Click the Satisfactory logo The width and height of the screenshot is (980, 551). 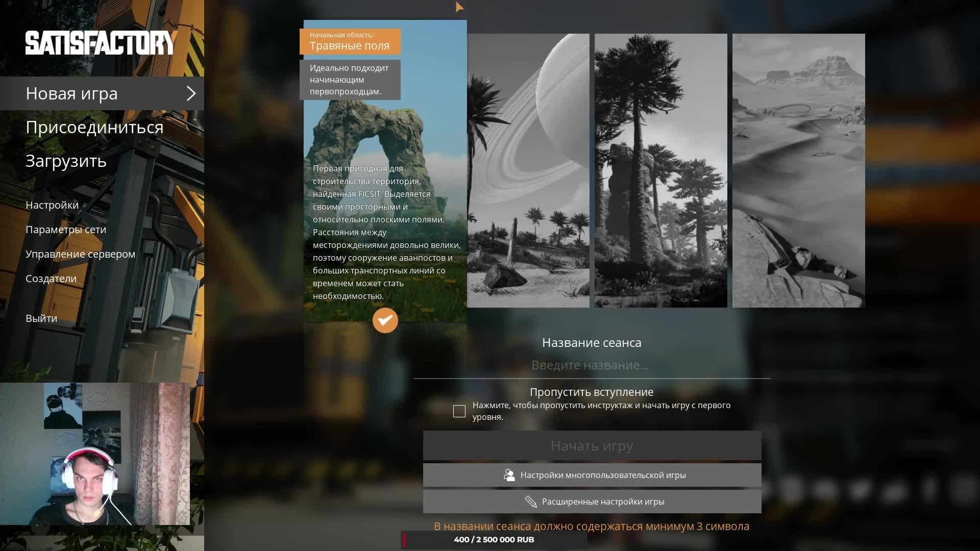(x=101, y=43)
